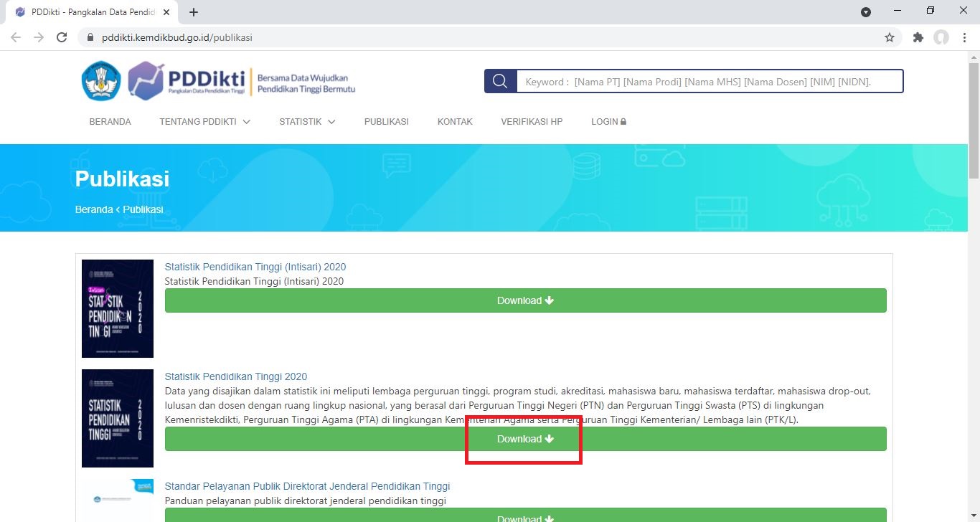Image resolution: width=980 pixels, height=522 pixels.
Task: Focus the keyword search field
Action: pos(710,81)
